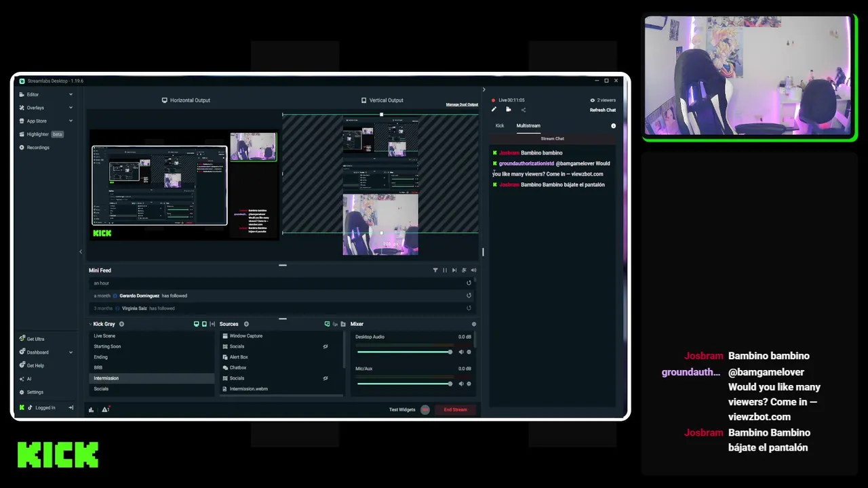Viewport: 868px width, 488px height.
Task: Switch to the Multistream chat tab
Action: (528, 125)
